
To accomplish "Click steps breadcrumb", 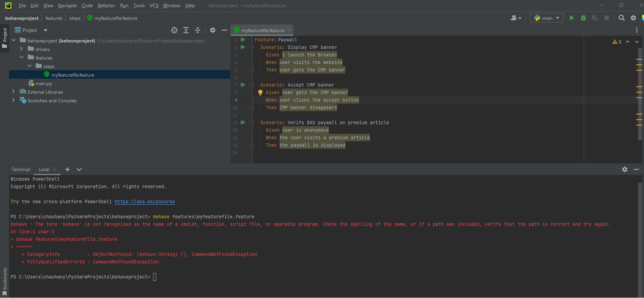I will (x=75, y=18).
